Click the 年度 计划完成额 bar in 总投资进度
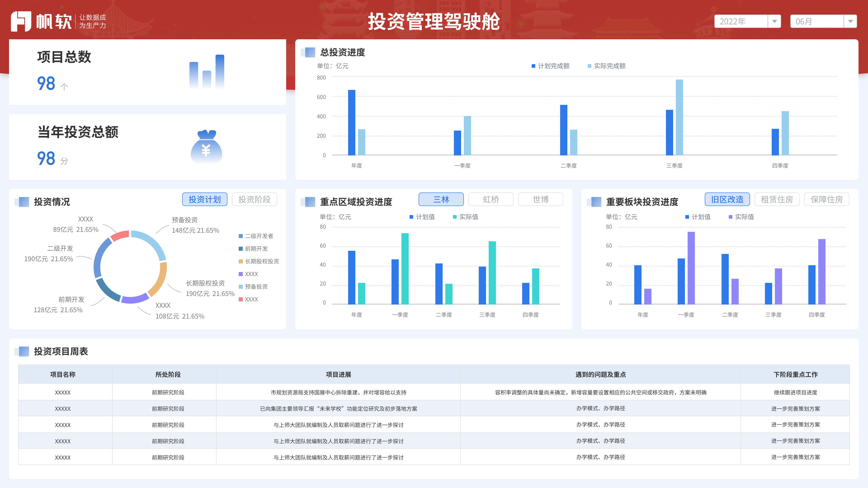This screenshot has width=868, height=488. [x=351, y=123]
